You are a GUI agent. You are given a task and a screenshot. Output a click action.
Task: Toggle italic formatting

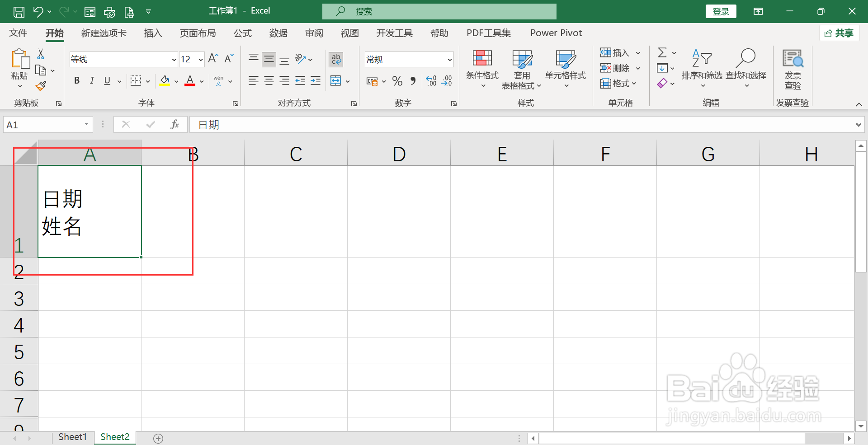click(x=92, y=81)
